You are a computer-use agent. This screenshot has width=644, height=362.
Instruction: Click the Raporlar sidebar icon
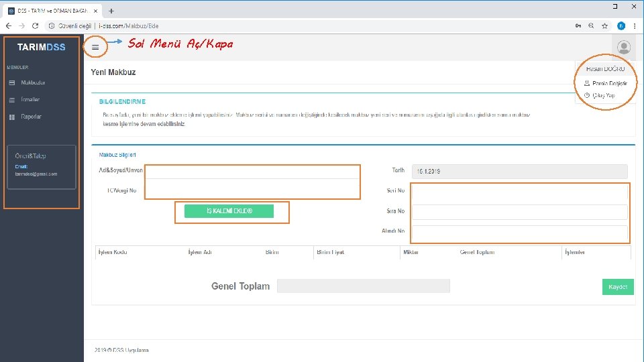coord(12,117)
